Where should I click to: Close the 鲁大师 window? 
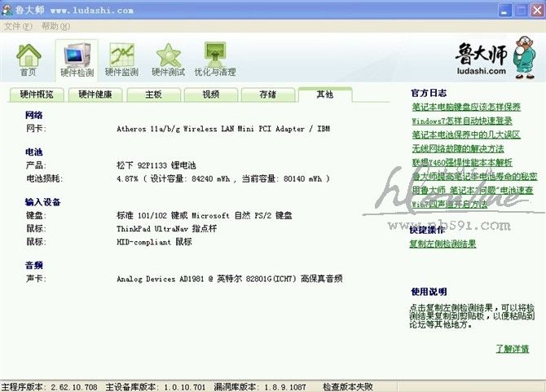[x=537, y=11]
